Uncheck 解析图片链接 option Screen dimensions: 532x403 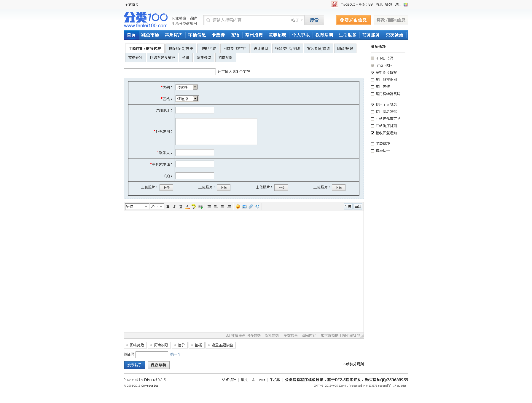pos(372,73)
